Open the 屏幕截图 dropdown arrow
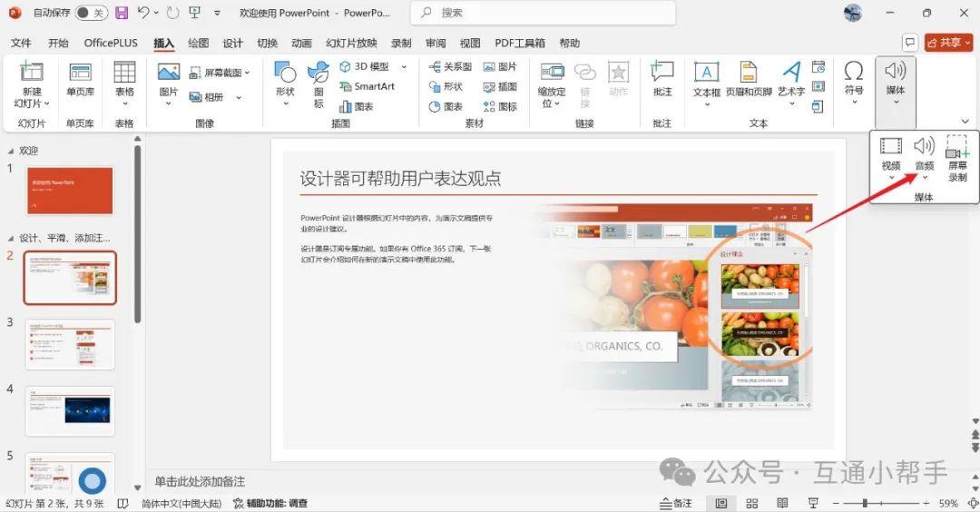The width and height of the screenshot is (980, 512). [x=248, y=73]
